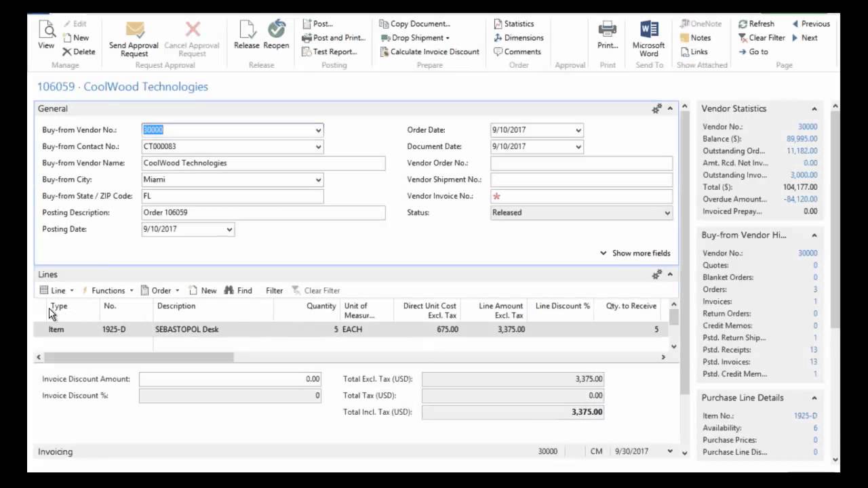The image size is (868, 488).
Task: Reopen the released order
Action: 276,35
